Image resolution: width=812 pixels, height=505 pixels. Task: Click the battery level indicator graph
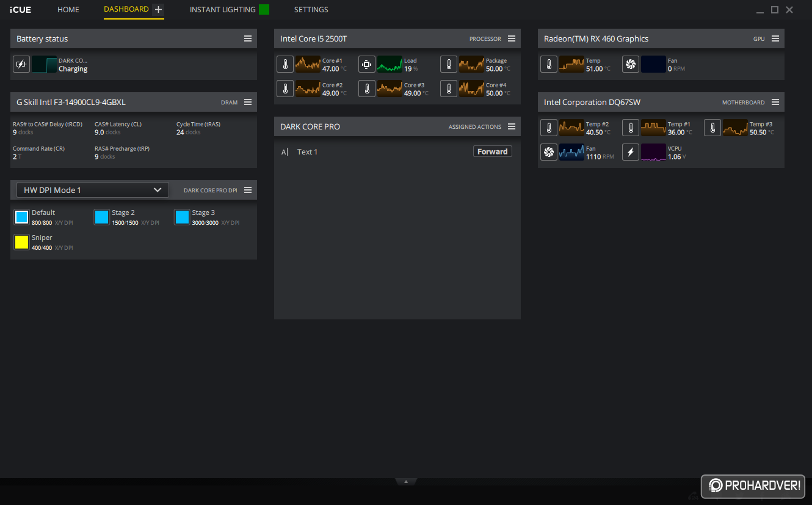coord(44,64)
